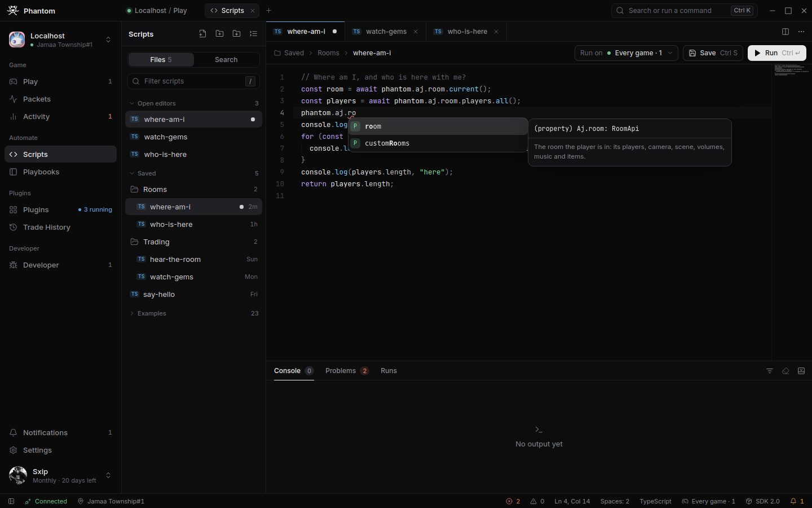Click the Rooms breadcrumb
Image resolution: width=812 pixels, height=508 pixels.
pos(328,53)
